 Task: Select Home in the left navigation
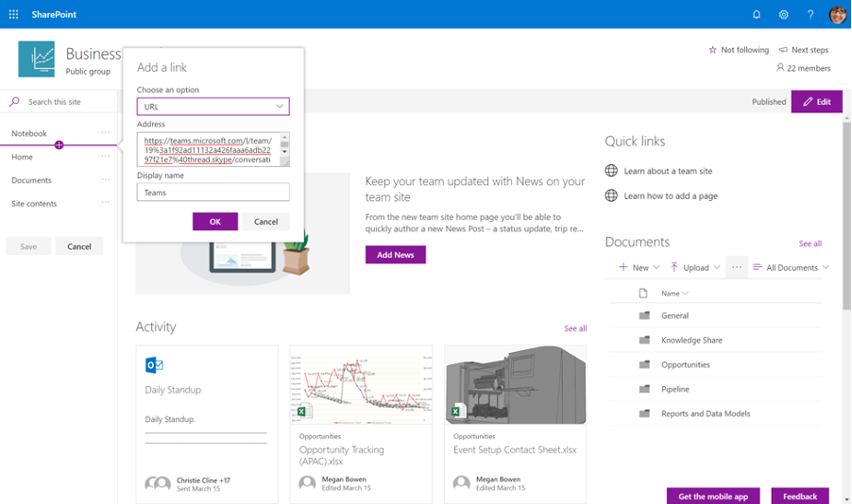point(23,157)
